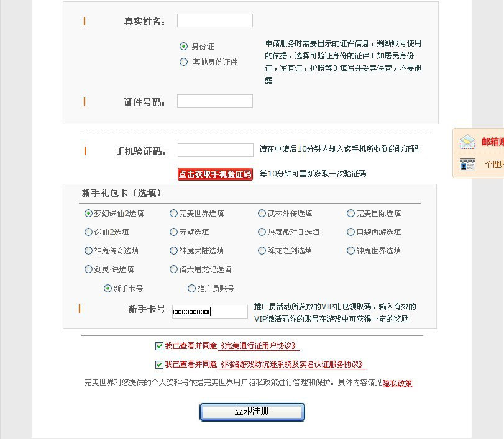The height and width of the screenshot is (439, 504).
Task: Uncheck the 完美通行证用户协议 agreement checkbox
Action: click(159, 346)
